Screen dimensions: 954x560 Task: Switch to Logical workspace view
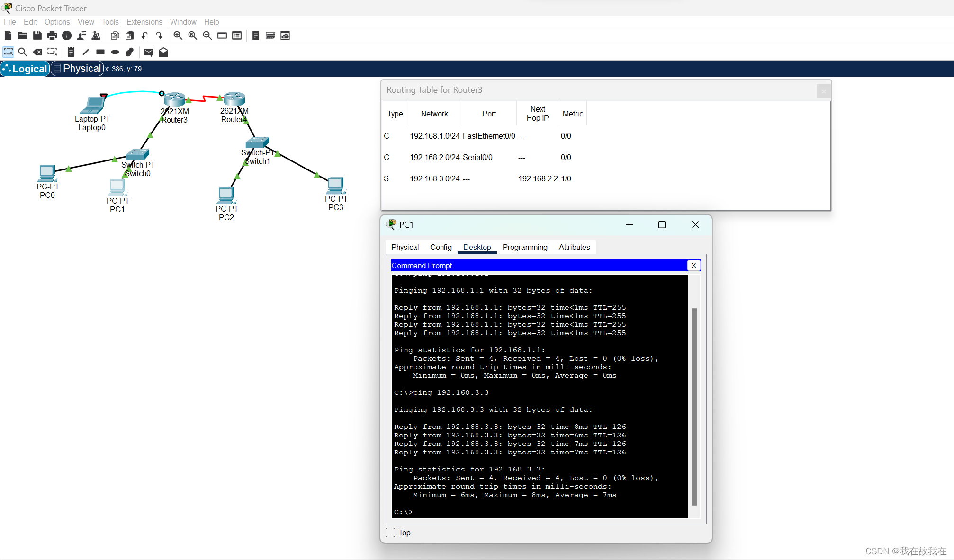(25, 69)
